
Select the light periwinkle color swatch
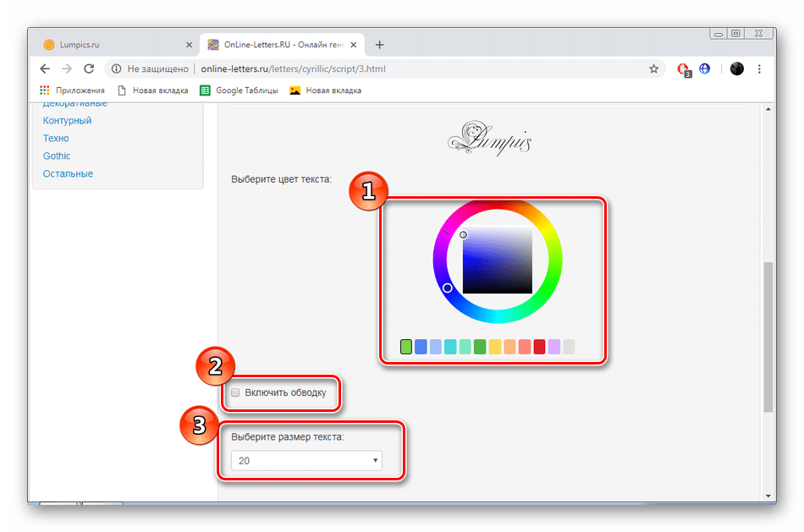(x=436, y=347)
